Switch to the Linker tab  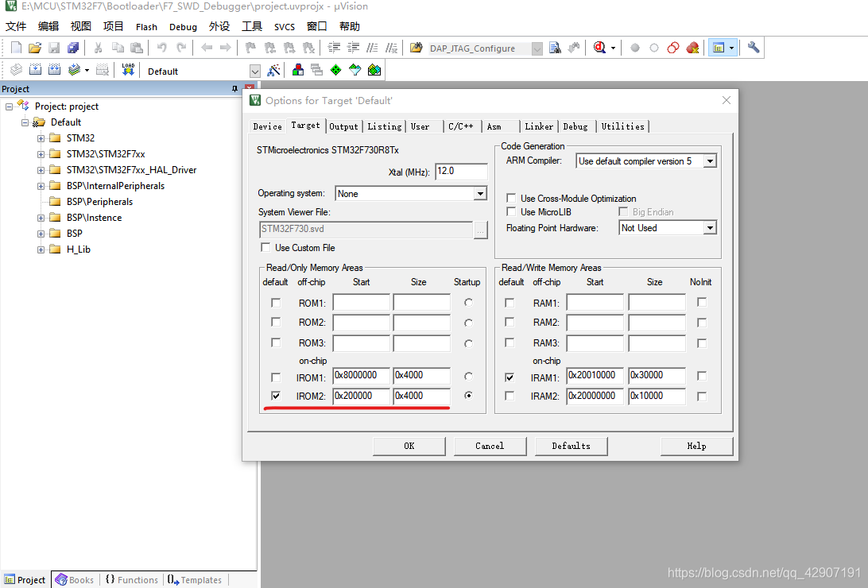[539, 126]
